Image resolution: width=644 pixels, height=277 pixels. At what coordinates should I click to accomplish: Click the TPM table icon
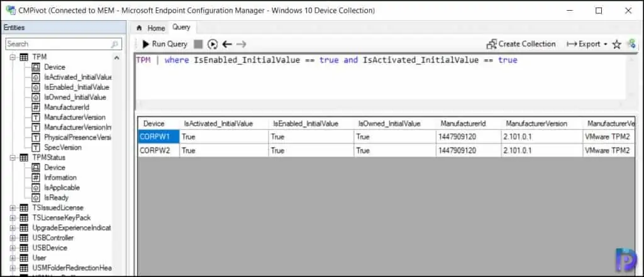click(x=25, y=57)
